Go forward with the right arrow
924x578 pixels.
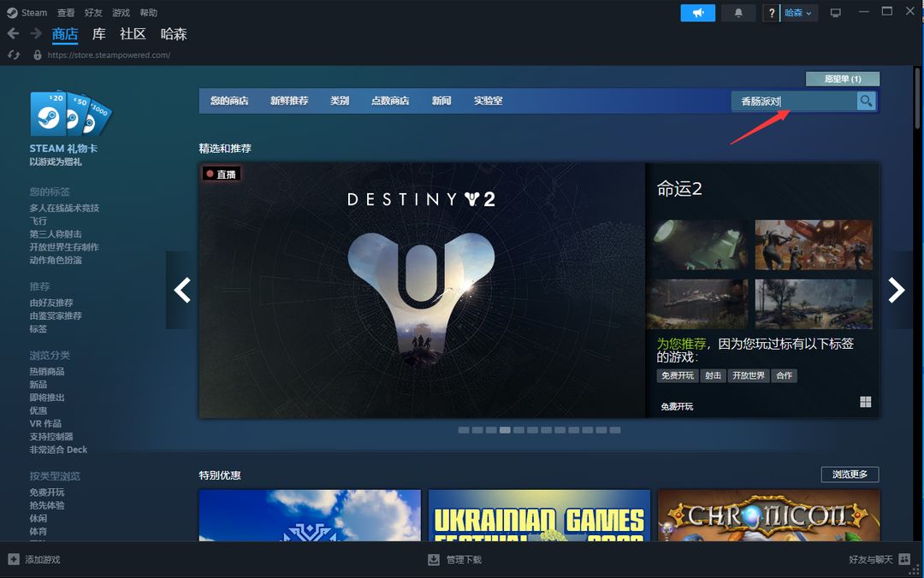[35, 33]
